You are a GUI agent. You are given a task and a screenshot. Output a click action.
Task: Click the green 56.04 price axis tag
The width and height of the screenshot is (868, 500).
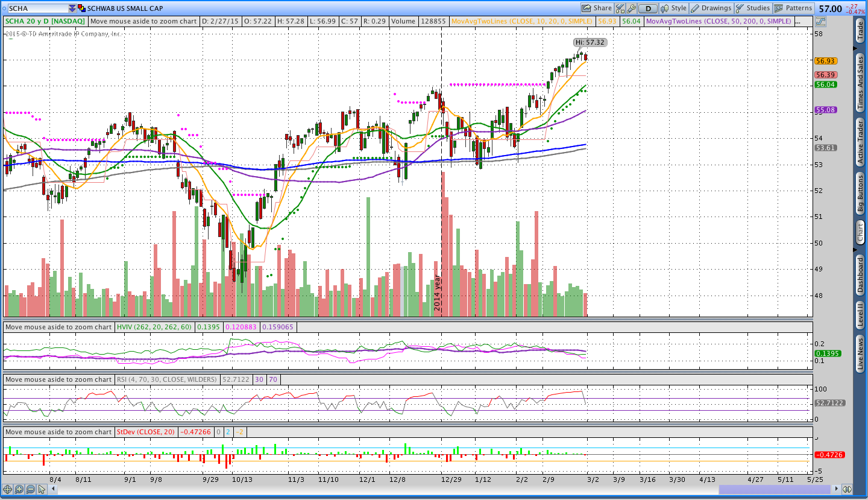[x=825, y=84]
